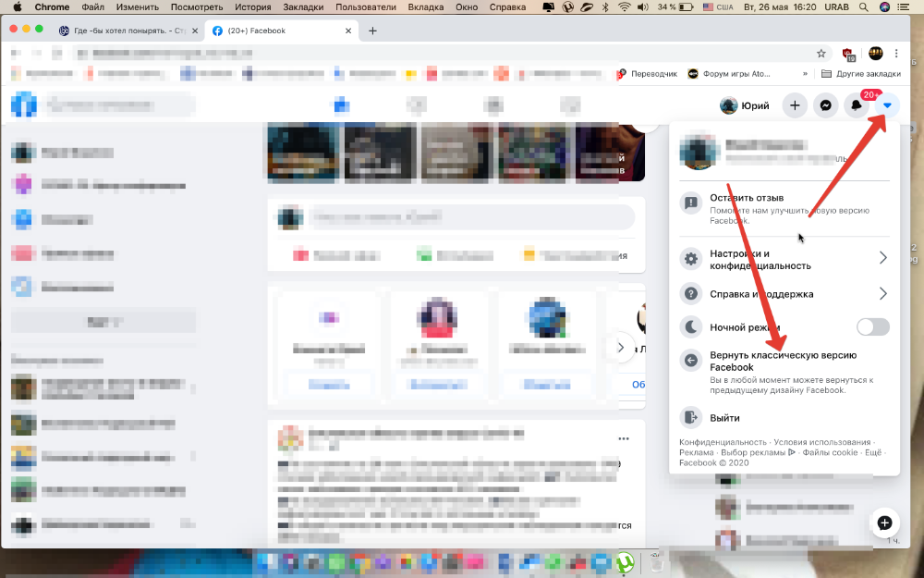This screenshot has width=924, height=578.
Task: Open the История menu
Action: point(253,7)
